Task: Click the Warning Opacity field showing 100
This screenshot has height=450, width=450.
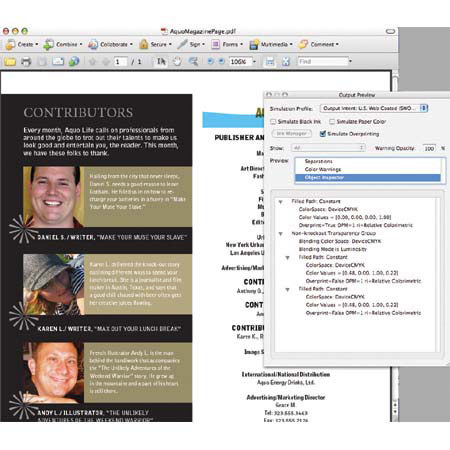Action: 430,148
